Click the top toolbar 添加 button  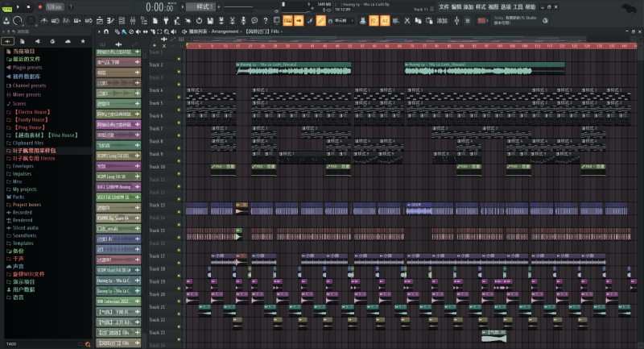click(x=442, y=21)
